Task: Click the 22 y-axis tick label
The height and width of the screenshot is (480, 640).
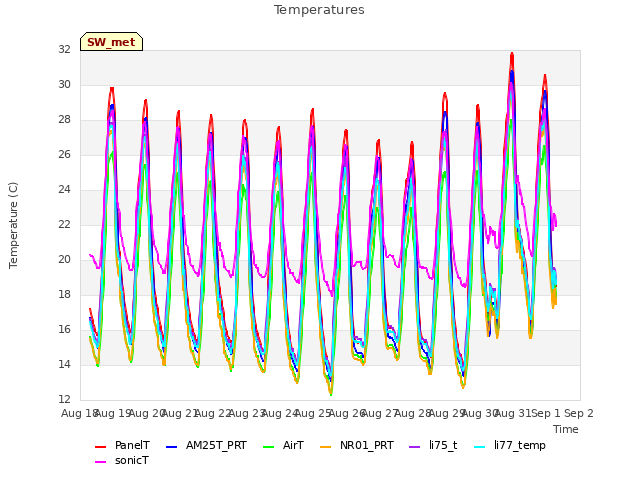Action: pyautogui.click(x=64, y=224)
